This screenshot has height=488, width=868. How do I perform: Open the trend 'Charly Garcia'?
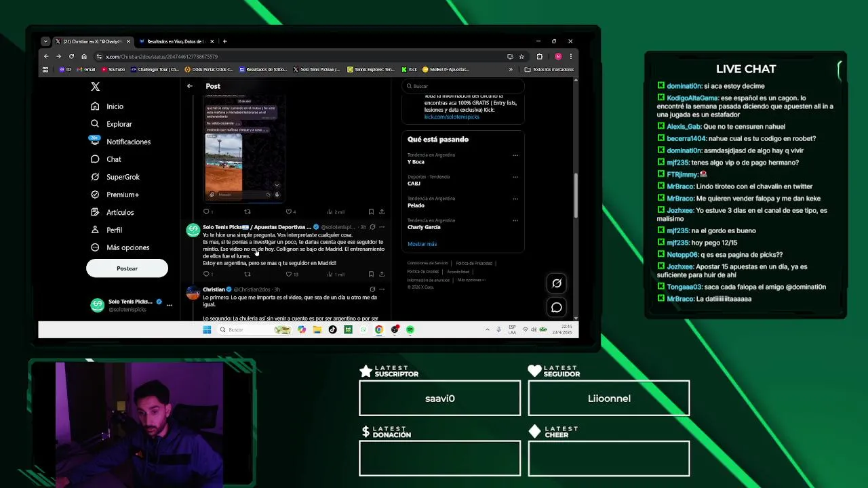point(424,227)
